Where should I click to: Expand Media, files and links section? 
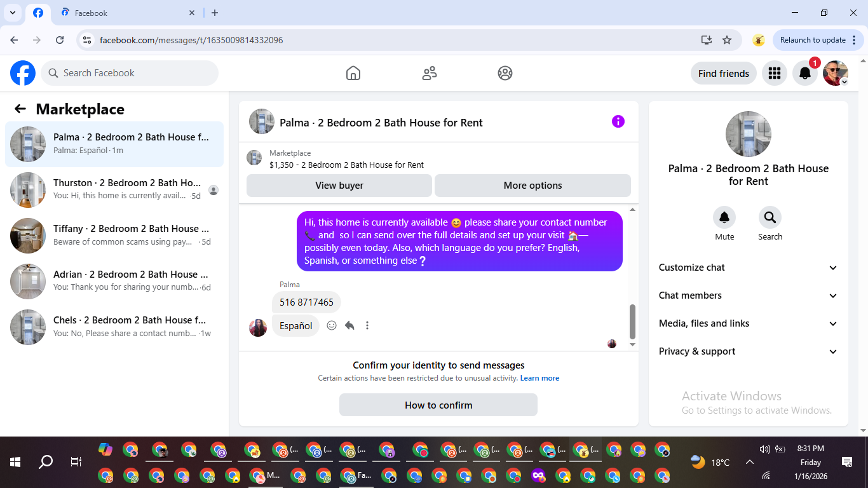[748, 323]
